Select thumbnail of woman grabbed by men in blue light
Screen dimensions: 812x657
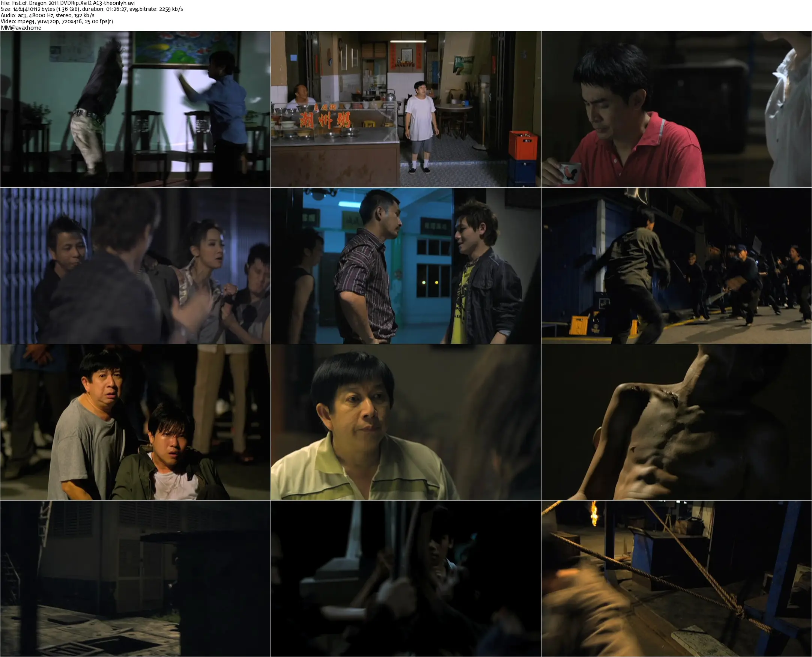135,266
